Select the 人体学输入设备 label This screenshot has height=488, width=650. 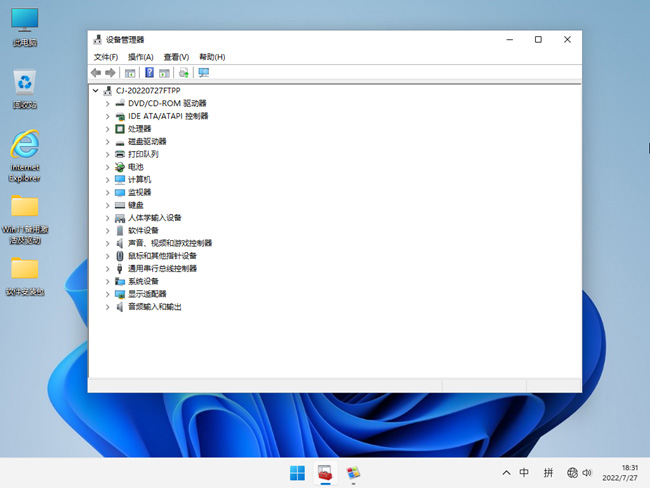(x=155, y=218)
